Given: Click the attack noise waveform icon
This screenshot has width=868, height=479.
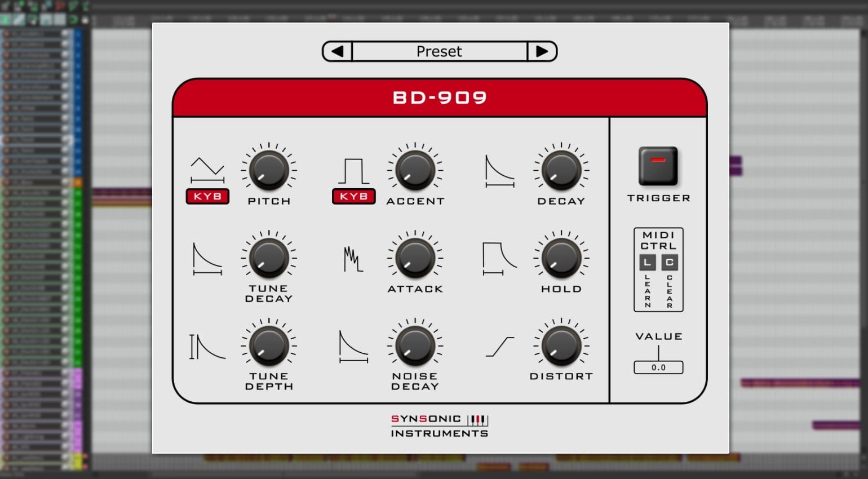Looking at the screenshot, I should point(353,259).
